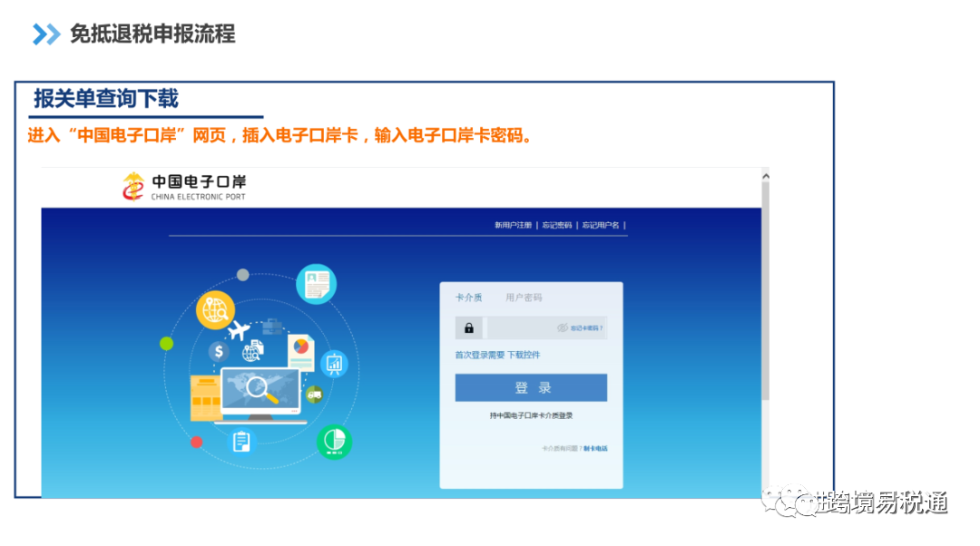The width and height of the screenshot is (980, 546).
Task: Open the 下载控件 download link
Action: click(x=525, y=355)
